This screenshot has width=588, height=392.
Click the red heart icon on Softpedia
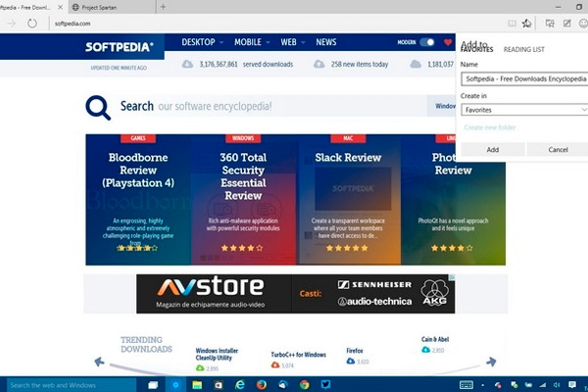(x=448, y=43)
